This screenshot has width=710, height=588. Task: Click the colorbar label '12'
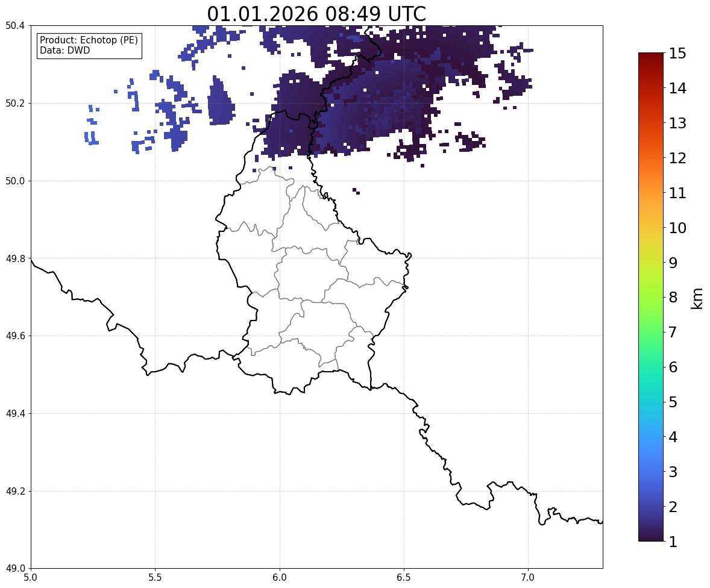tap(677, 158)
